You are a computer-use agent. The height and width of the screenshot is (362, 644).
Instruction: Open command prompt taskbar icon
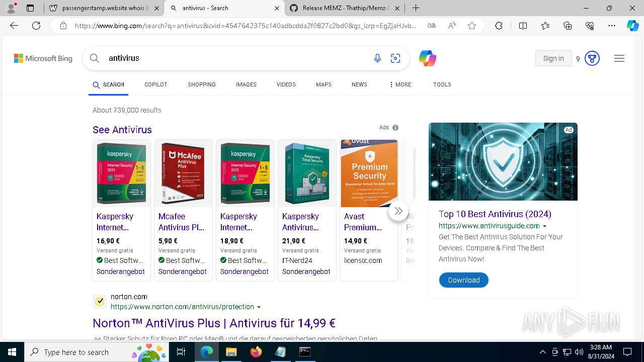pos(305,352)
